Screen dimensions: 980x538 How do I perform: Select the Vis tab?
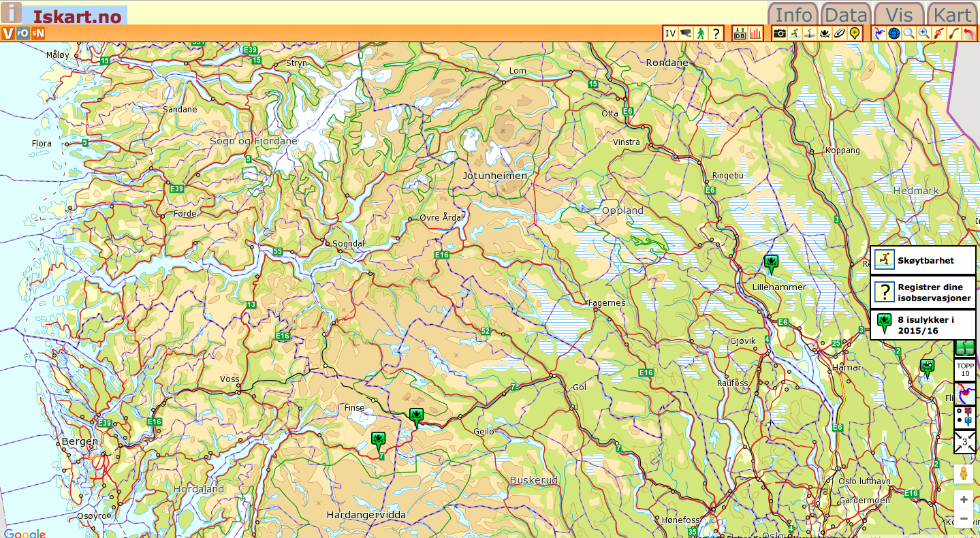899,14
